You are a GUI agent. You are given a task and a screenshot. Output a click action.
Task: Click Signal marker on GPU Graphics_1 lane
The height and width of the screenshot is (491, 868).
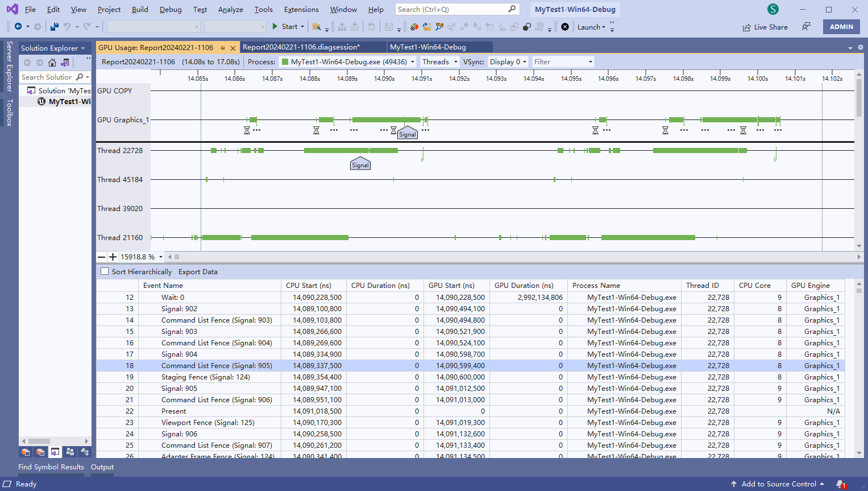(x=407, y=133)
